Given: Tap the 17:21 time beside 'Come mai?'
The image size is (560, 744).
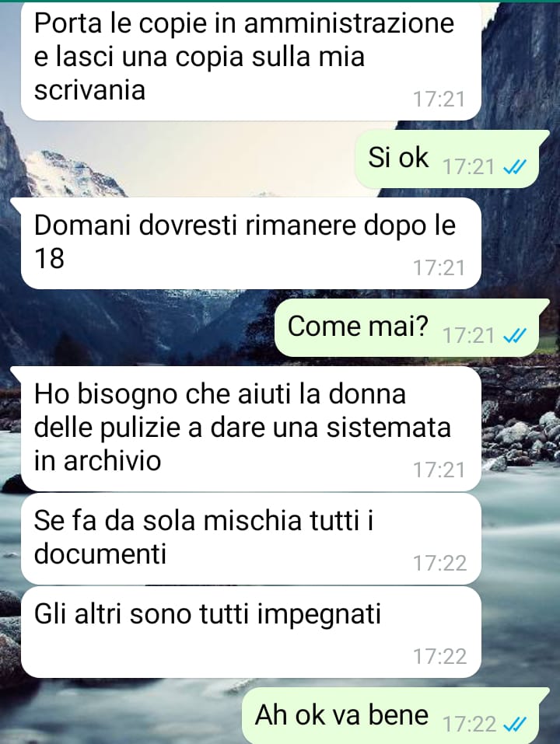Looking at the screenshot, I should 469,336.
